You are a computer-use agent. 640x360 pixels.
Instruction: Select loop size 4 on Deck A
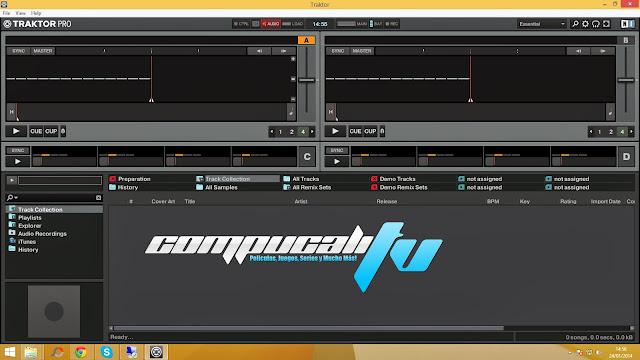click(303, 131)
